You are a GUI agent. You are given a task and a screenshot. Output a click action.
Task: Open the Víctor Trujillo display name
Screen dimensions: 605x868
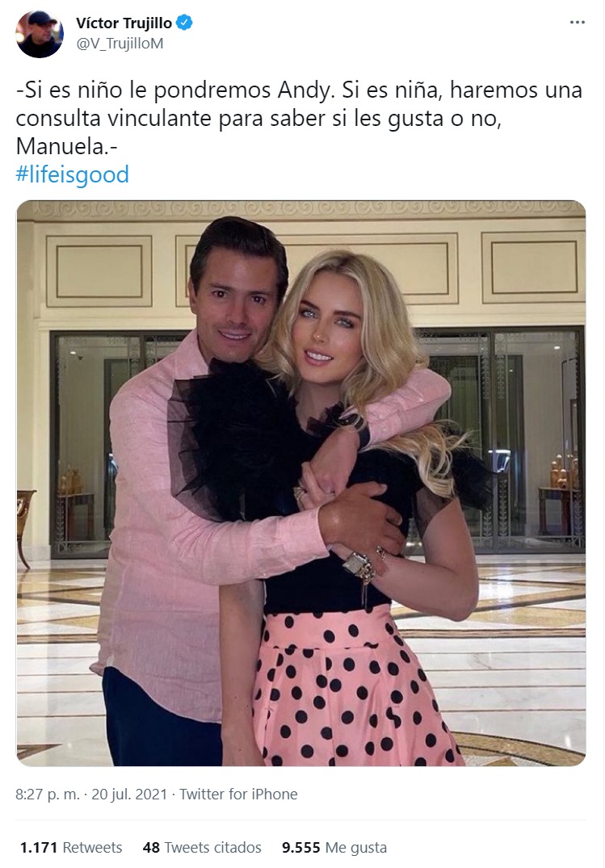(124, 23)
